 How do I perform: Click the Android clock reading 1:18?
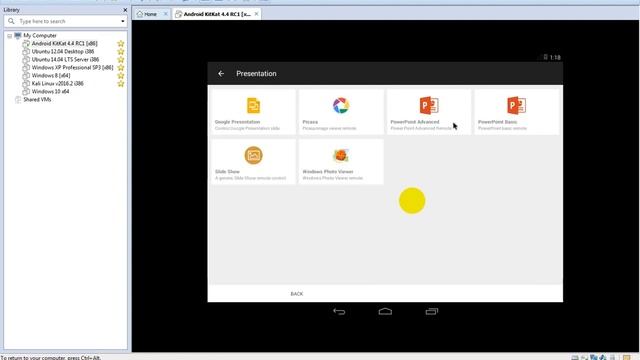point(555,58)
